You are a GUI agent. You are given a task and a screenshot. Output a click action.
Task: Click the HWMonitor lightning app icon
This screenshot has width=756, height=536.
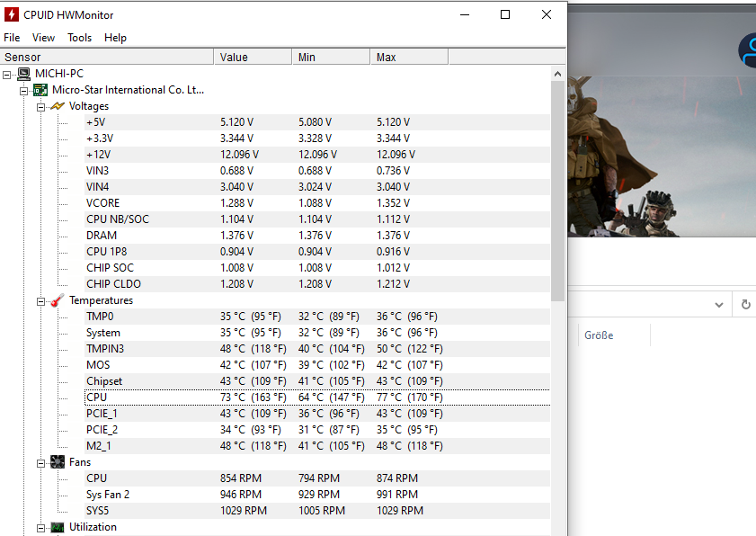point(11,15)
